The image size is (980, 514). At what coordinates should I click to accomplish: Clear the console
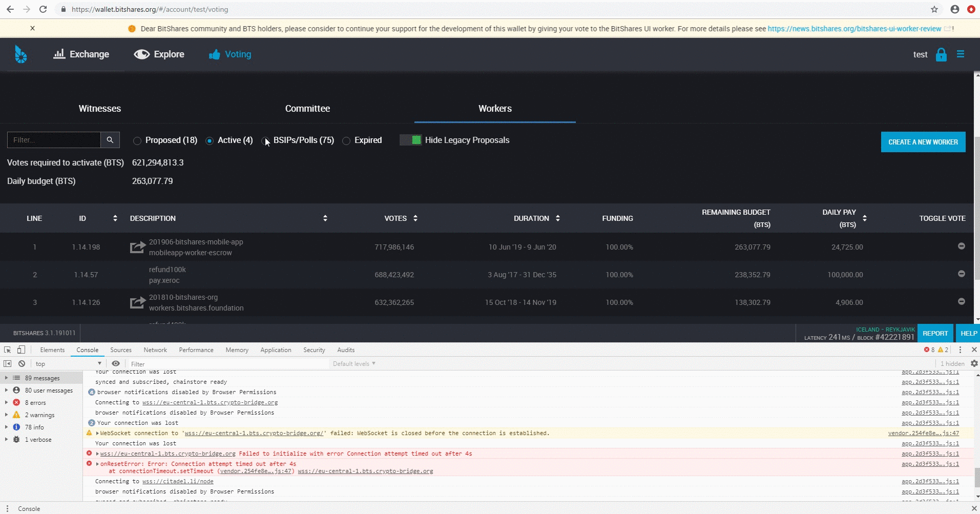(x=22, y=363)
